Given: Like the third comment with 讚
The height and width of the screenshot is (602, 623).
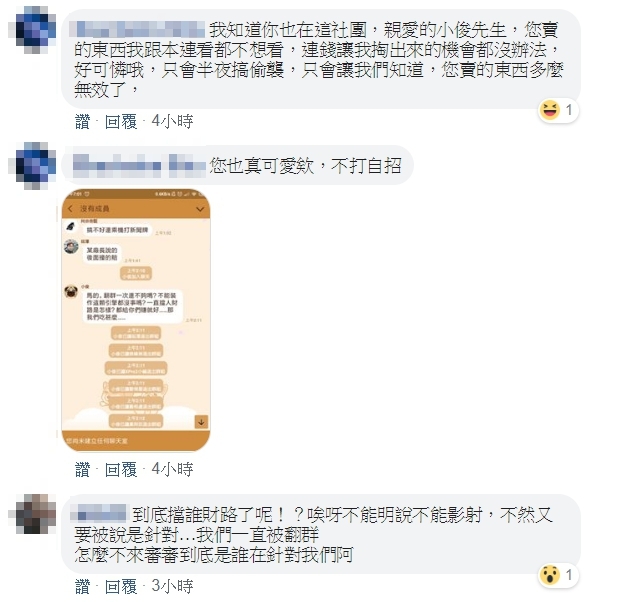Looking at the screenshot, I should tap(82, 587).
